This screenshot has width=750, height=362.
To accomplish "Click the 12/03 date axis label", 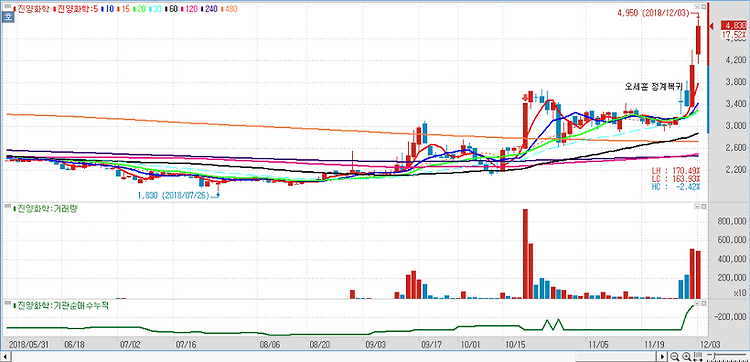I will click(x=710, y=344).
